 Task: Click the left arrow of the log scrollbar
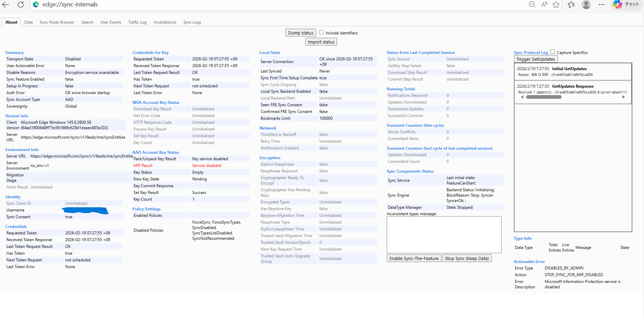pyautogui.click(x=522, y=97)
